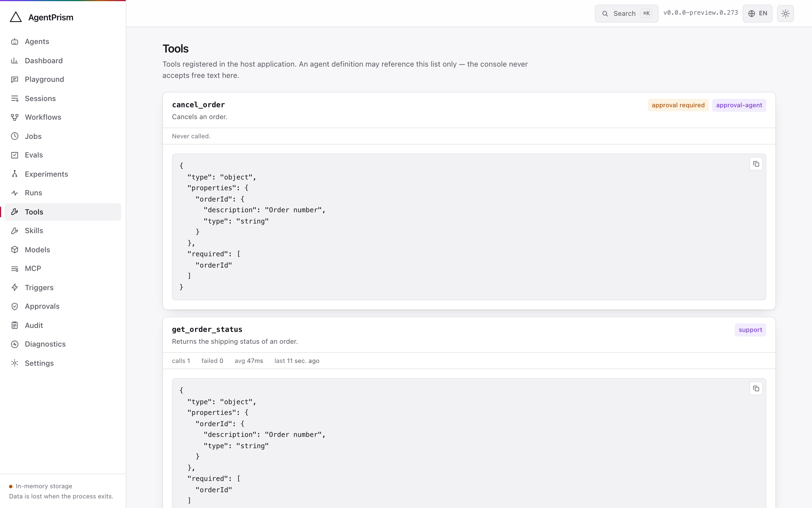Toggle the light/dark theme button

coord(785,14)
